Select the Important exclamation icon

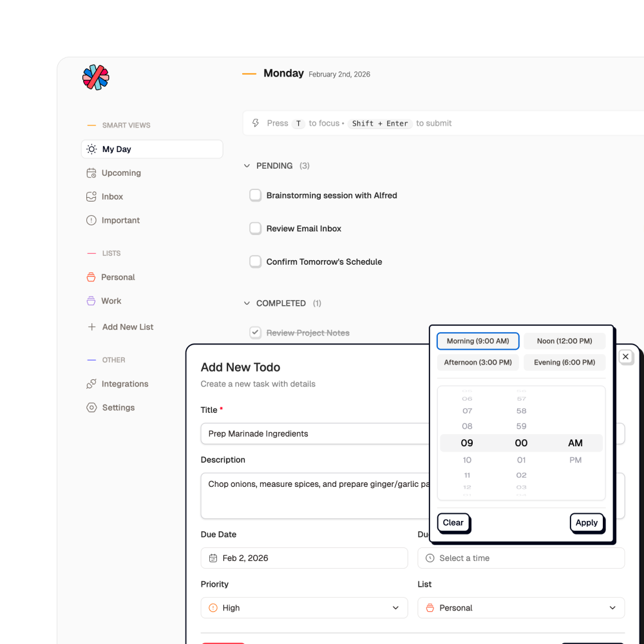pos(91,220)
